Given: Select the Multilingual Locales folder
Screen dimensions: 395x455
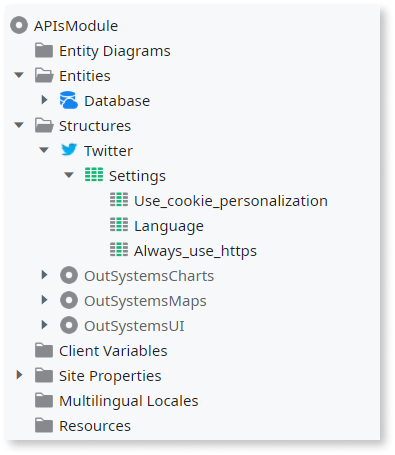Looking at the screenshot, I should pos(117,401).
